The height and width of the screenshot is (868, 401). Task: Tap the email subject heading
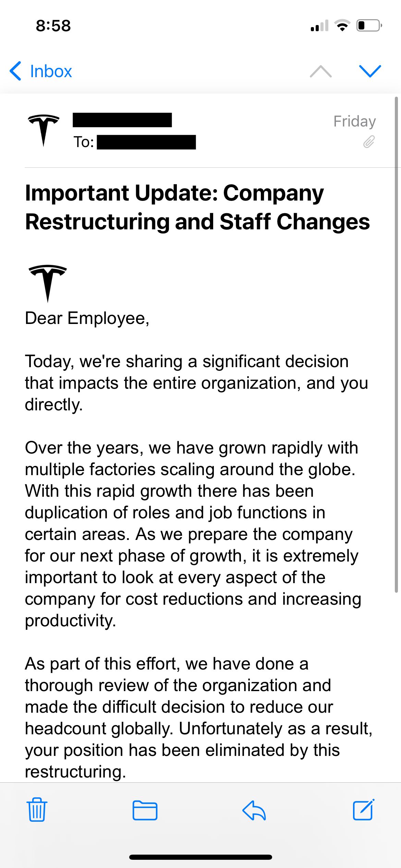197,207
